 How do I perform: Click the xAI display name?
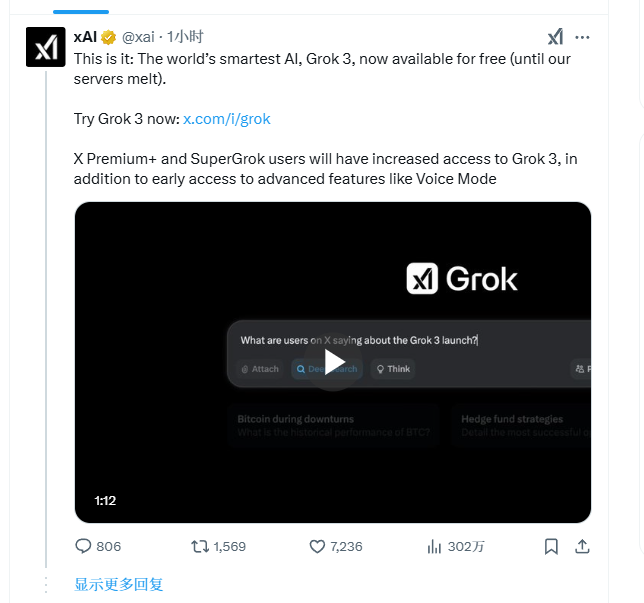(x=85, y=37)
